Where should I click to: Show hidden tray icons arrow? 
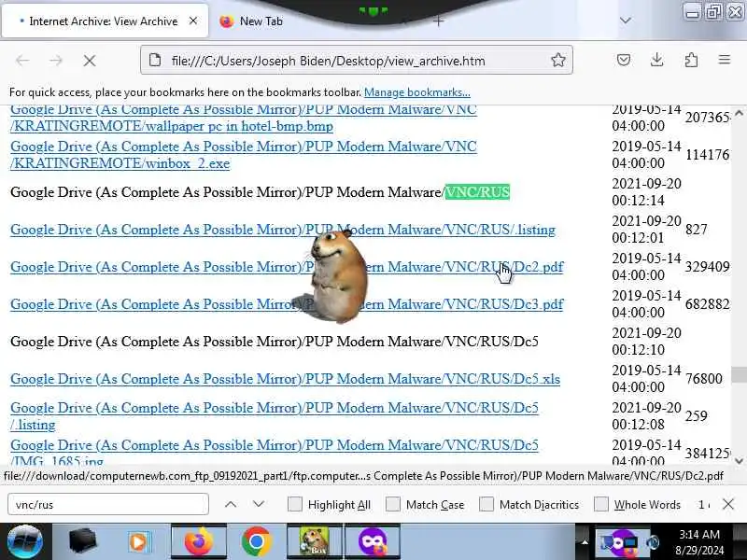tap(585, 542)
